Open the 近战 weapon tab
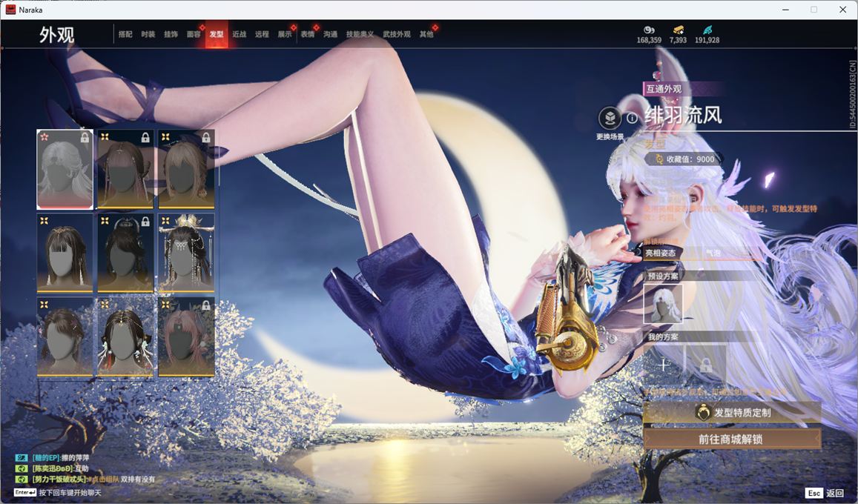Viewport: 858px width, 504px height. 239,35
